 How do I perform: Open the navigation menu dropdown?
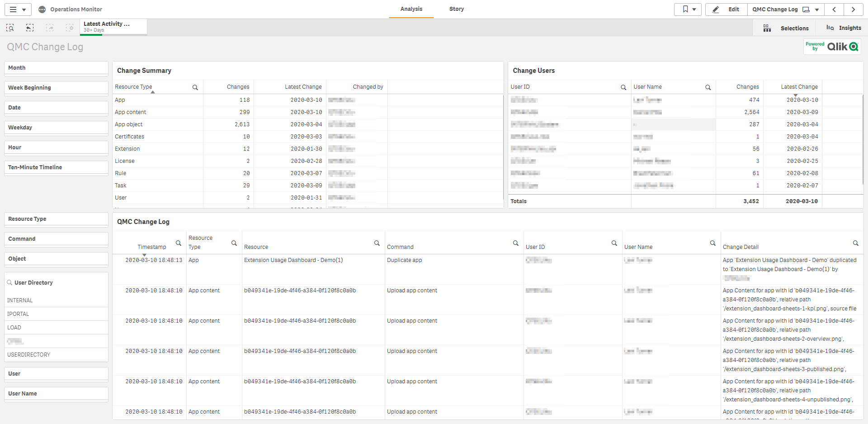point(18,10)
